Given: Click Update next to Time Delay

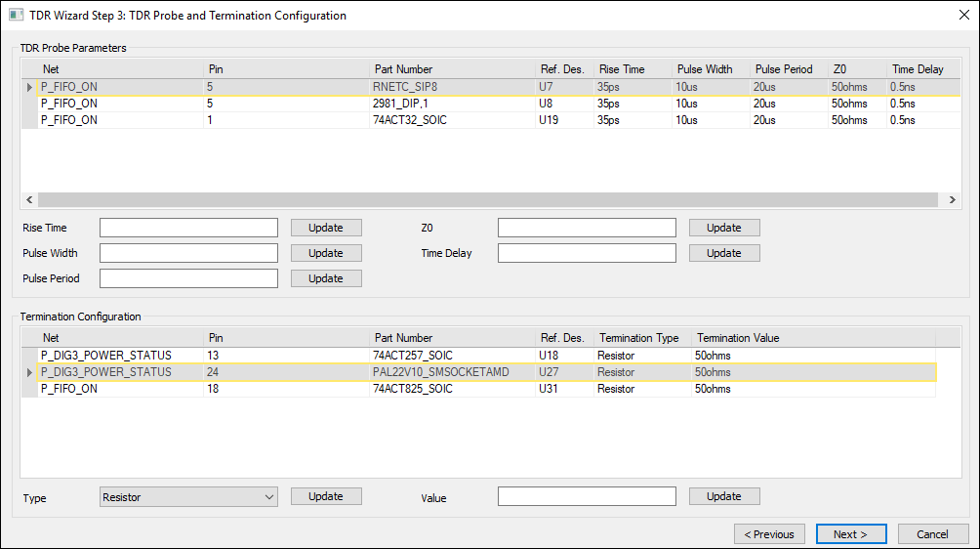Looking at the screenshot, I should click(x=724, y=253).
